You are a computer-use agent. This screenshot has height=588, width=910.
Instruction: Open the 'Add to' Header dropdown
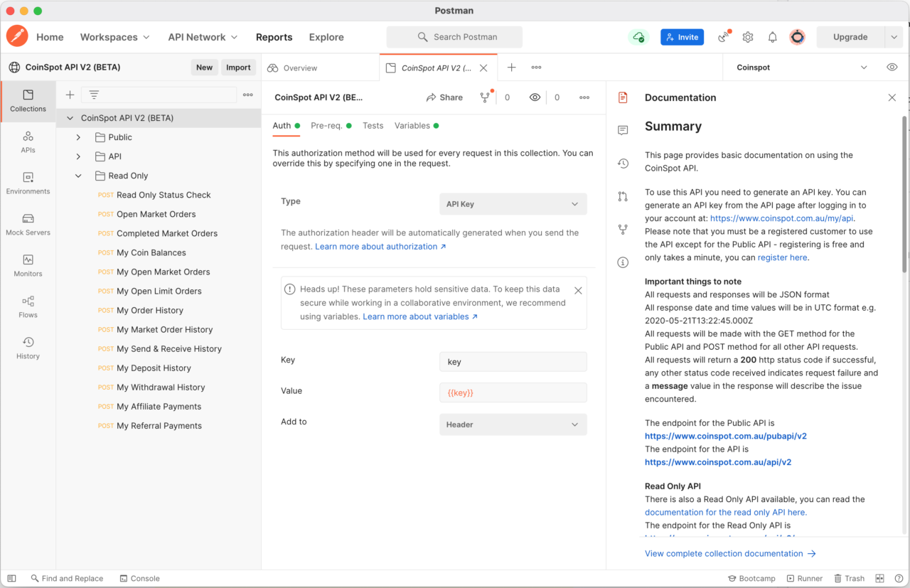click(x=513, y=424)
